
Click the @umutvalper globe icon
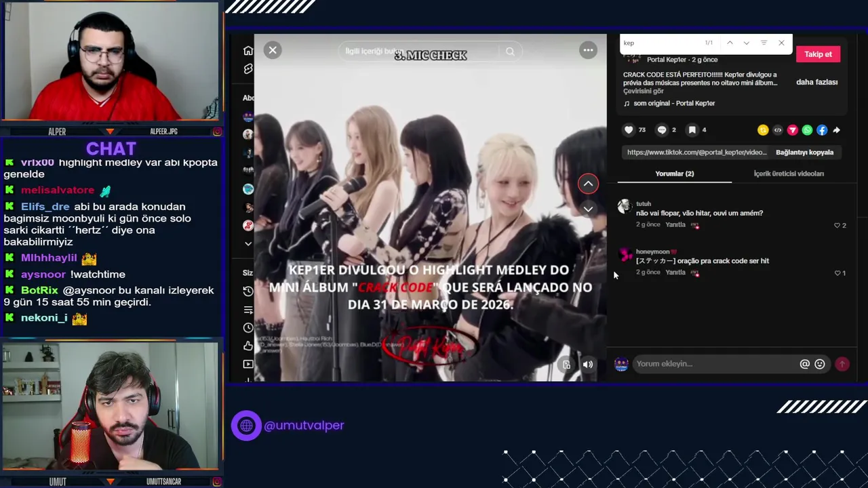(x=246, y=426)
